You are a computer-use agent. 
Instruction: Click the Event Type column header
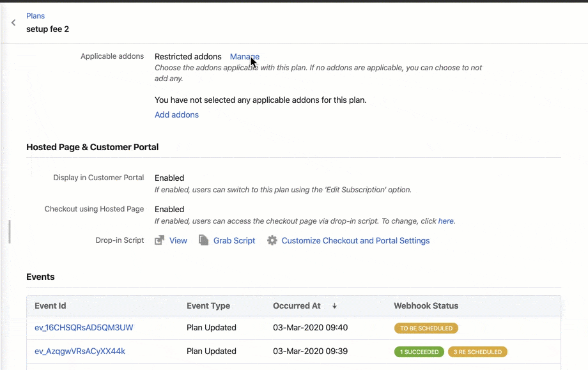click(208, 306)
